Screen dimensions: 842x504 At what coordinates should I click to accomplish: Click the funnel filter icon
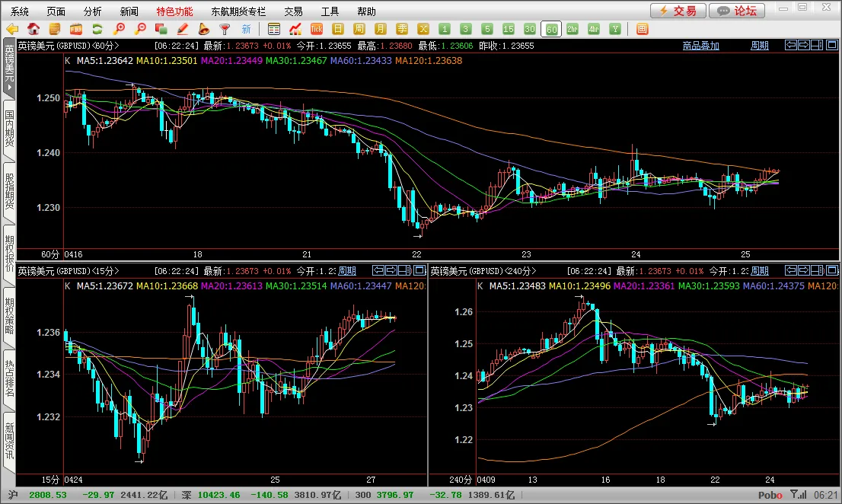[x=225, y=29]
